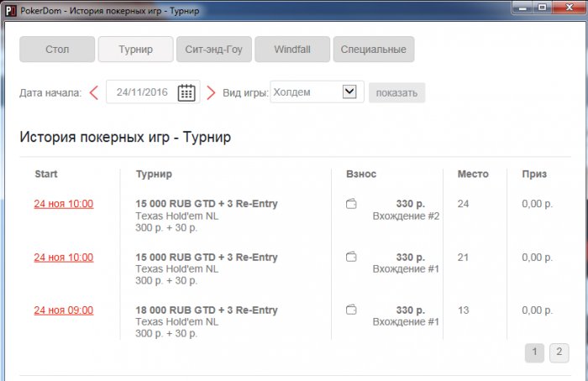The height and width of the screenshot is (381, 588).
Task: Select 15 000 RUB GTD title in Вхождение #2 row
Action: (207, 204)
